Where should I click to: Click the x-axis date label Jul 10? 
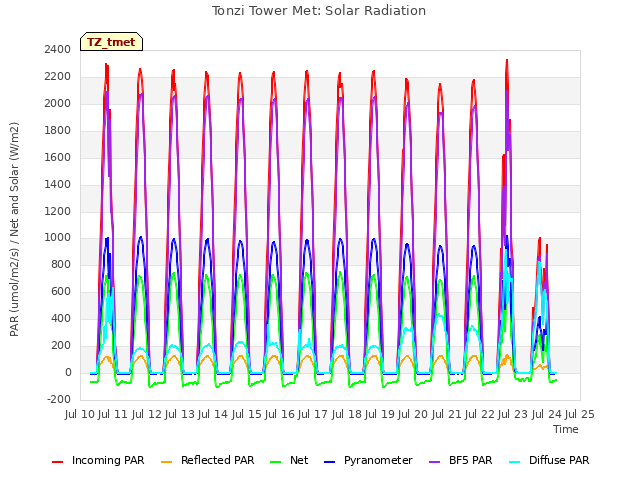(80, 414)
